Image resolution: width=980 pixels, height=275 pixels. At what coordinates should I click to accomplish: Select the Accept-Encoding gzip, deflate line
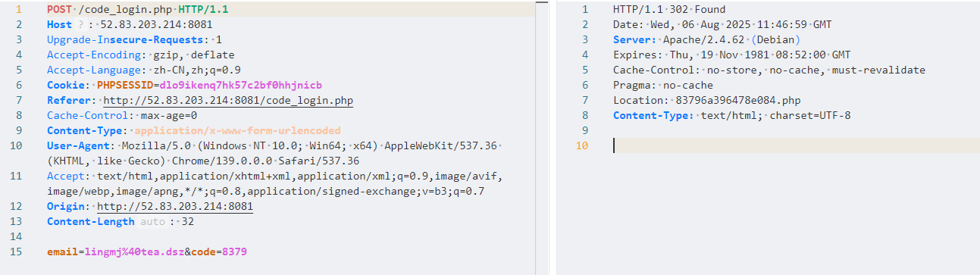140,55
